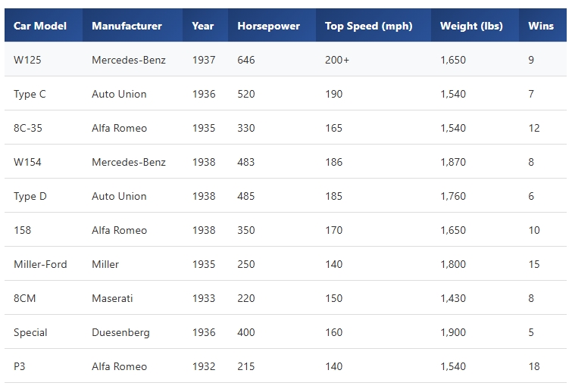Click the Duesenberg manufacturer cell
The image size is (572, 392).
(x=133, y=332)
